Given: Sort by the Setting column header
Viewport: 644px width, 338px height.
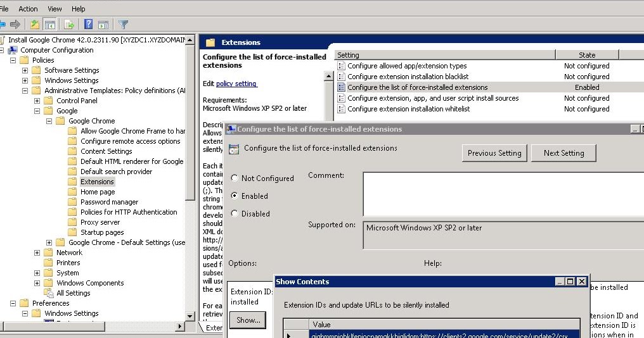Looking at the screenshot, I should 445,55.
